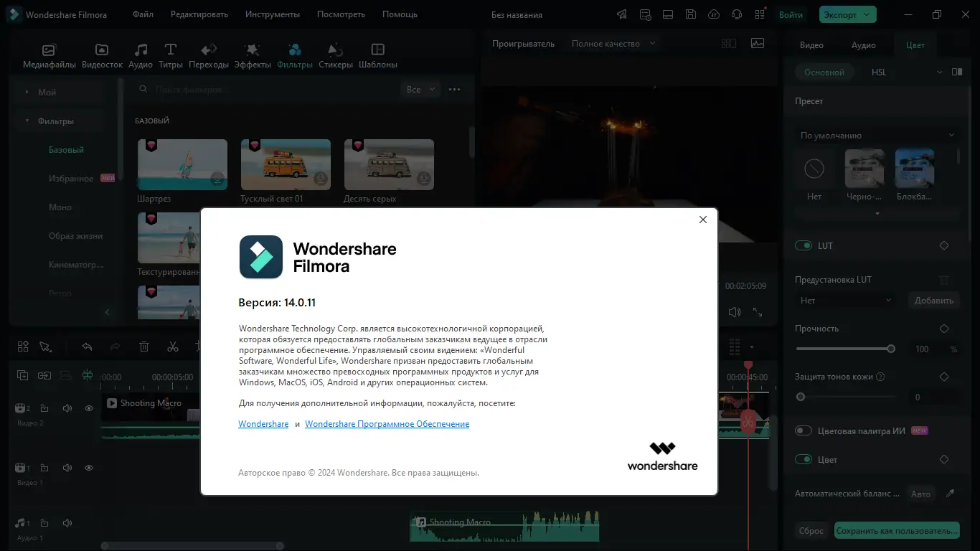Click the Добавить LUT button
The width and height of the screenshot is (980, 551).
click(934, 301)
